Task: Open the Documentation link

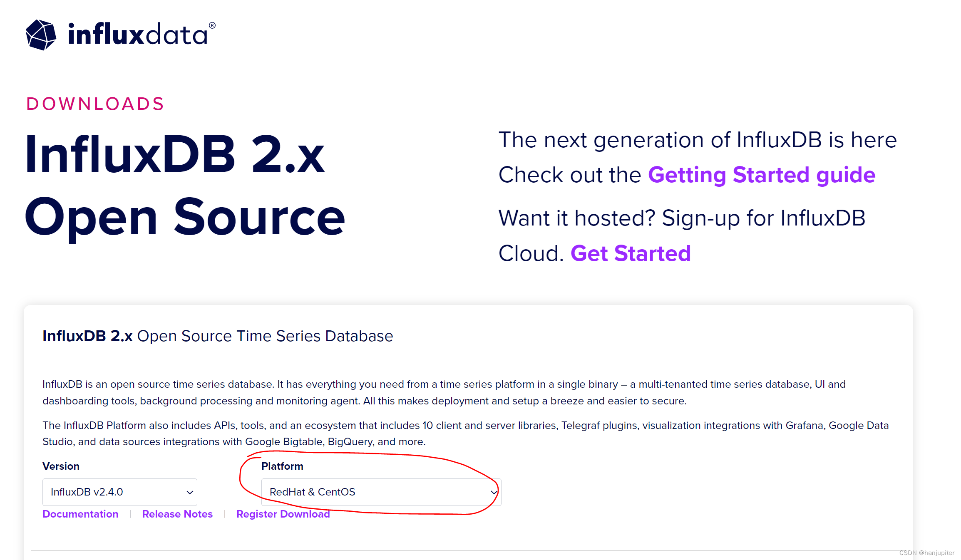Action: (80, 514)
